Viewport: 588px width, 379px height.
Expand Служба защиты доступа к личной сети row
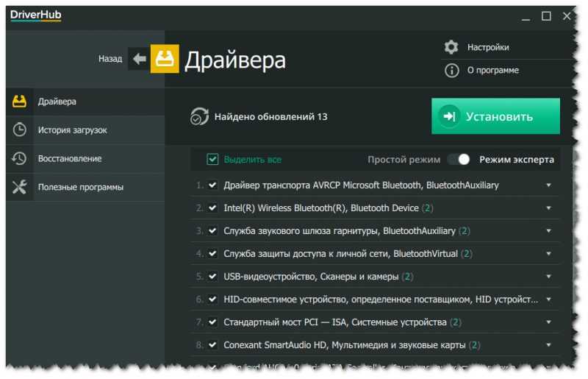tap(548, 254)
